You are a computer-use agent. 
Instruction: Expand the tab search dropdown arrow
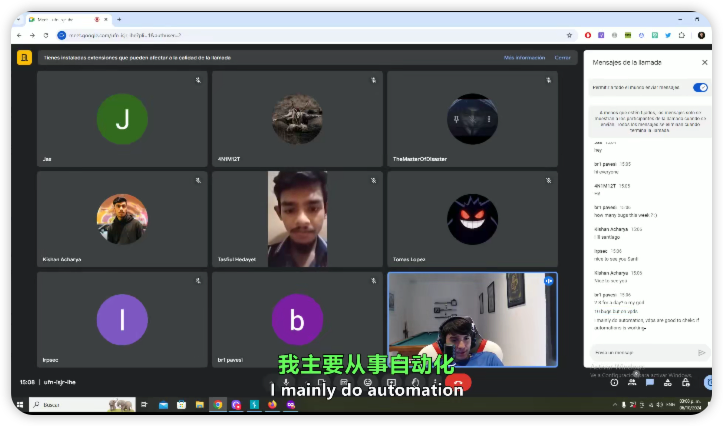(x=20, y=19)
